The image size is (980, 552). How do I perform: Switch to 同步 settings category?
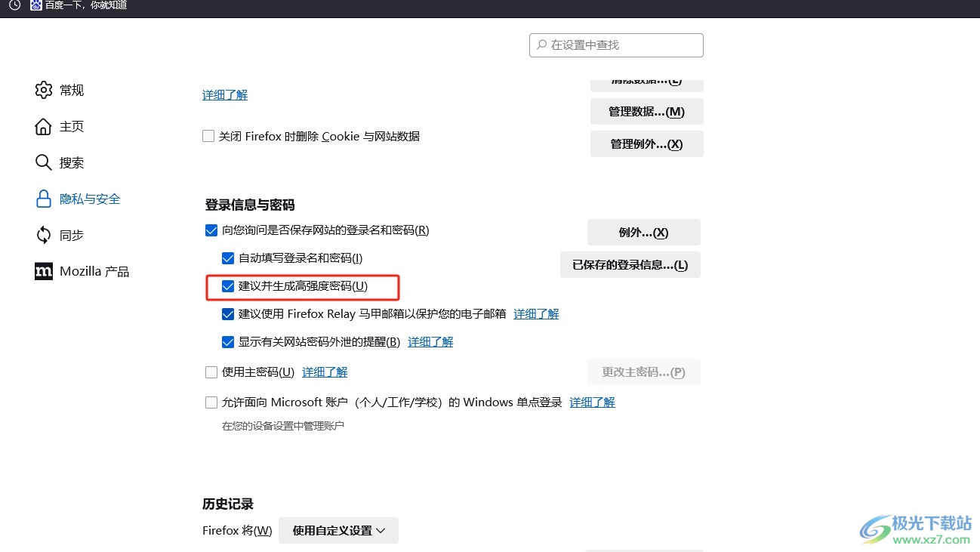[72, 235]
